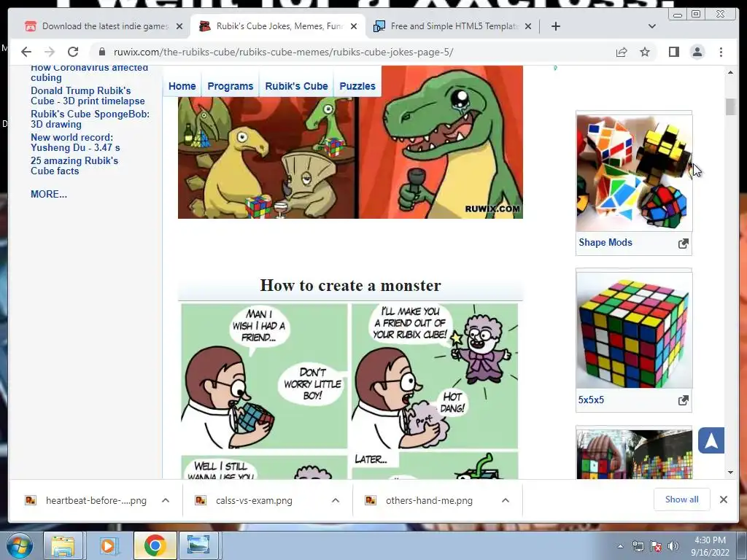Show hidden system tray icons

620,546
